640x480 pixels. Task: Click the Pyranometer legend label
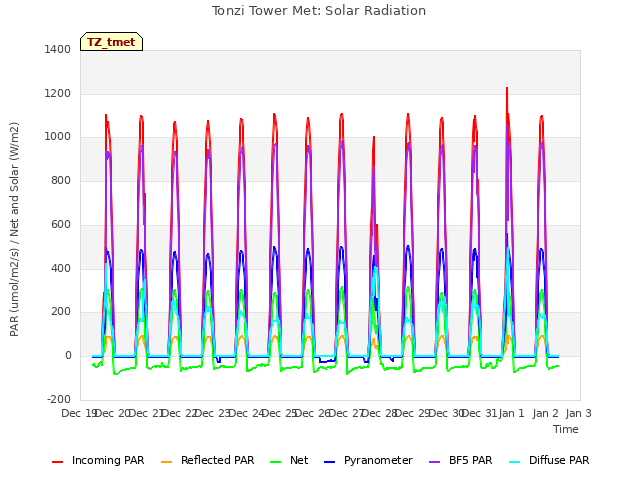pos(378,460)
